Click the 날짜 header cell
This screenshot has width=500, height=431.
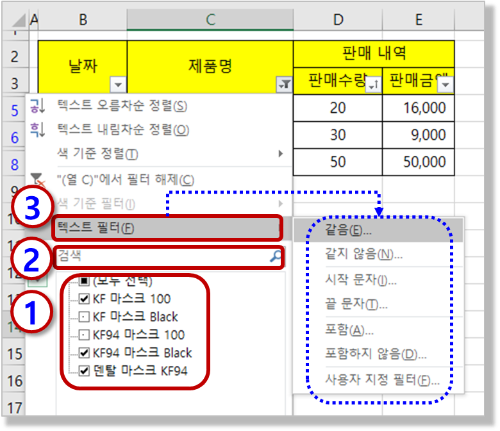83,67
